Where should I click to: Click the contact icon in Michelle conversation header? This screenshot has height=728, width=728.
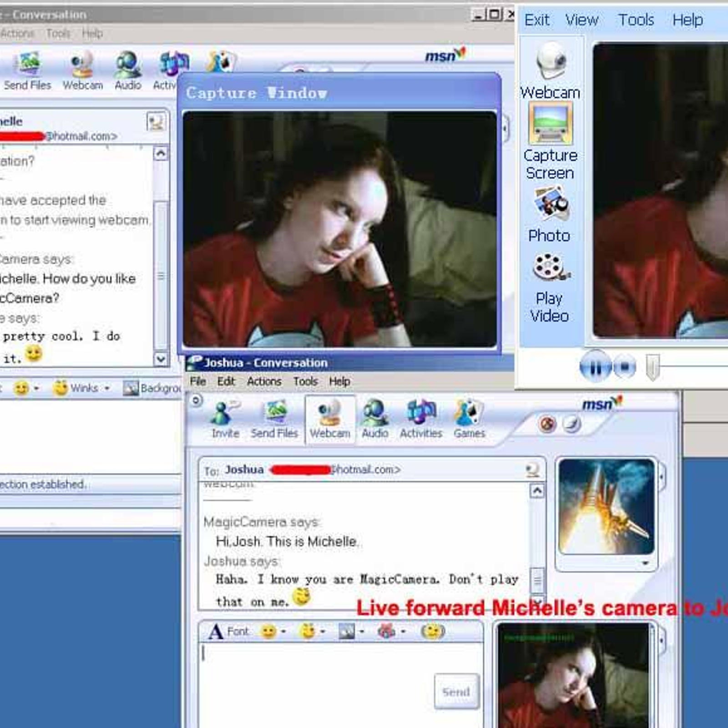coord(156,121)
